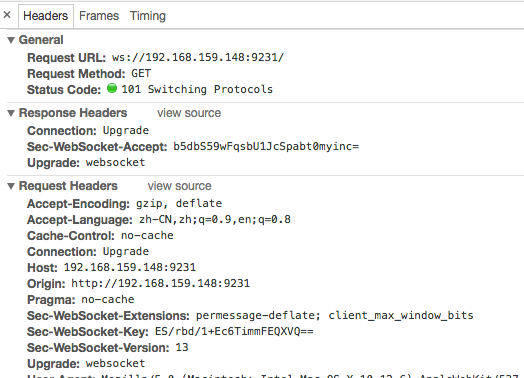Image resolution: width=524 pixels, height=378 pixels.
Task: Switch to the Frames tab
Action: coord(99,16)
